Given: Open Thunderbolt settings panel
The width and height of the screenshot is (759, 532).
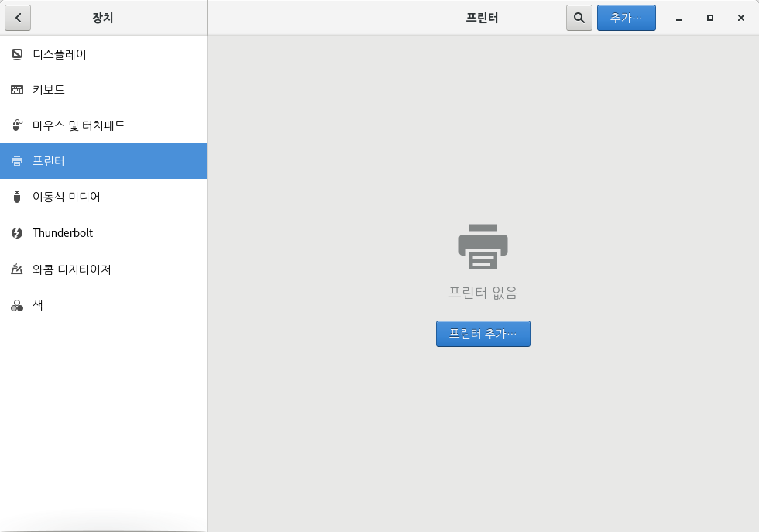Looking at the screenshot, I should tap(104, 233).
